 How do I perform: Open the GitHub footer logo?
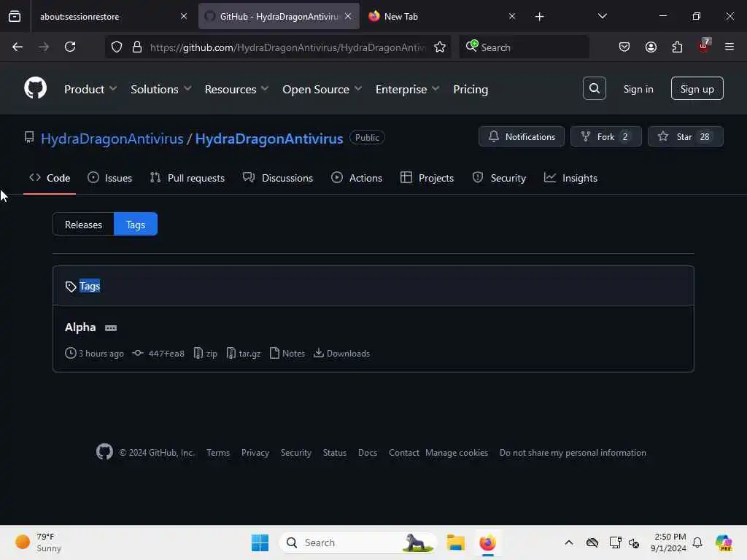(104, 452)
